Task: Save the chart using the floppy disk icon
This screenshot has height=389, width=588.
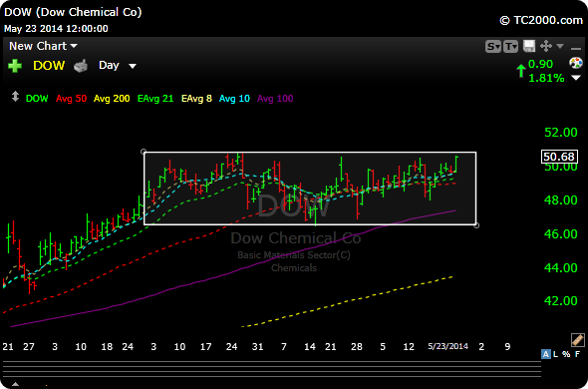Action: [529, 47]
